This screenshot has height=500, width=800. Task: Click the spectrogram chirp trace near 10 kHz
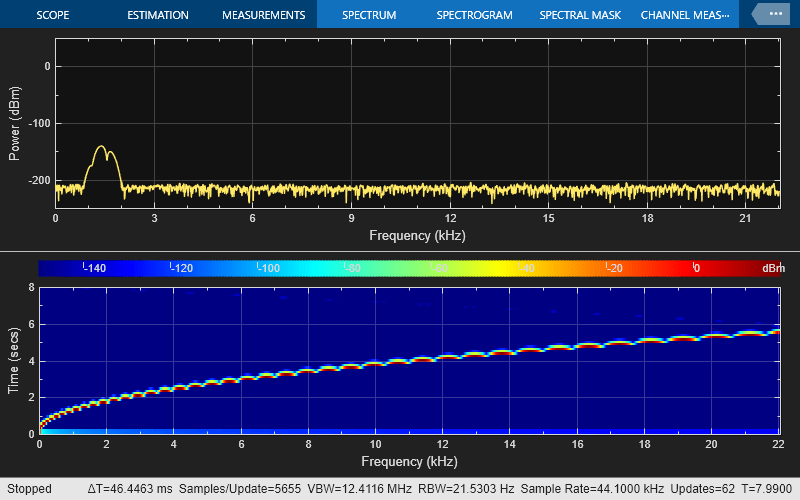(x=376, y=364)
